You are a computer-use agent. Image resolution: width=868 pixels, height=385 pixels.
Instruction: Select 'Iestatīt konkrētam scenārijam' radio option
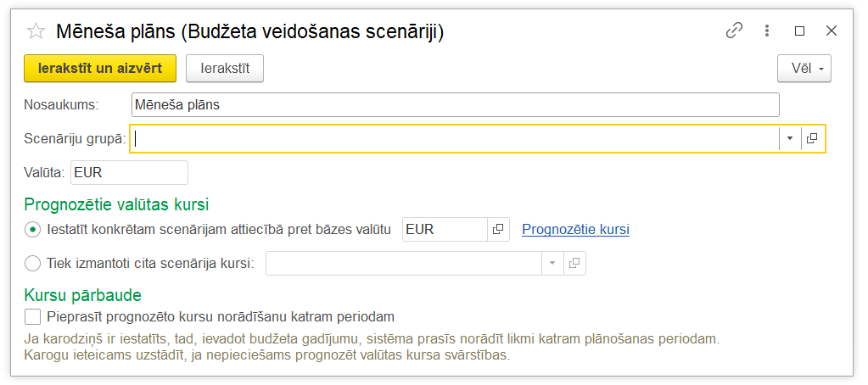pyautogui.click(x=33, y=229)
